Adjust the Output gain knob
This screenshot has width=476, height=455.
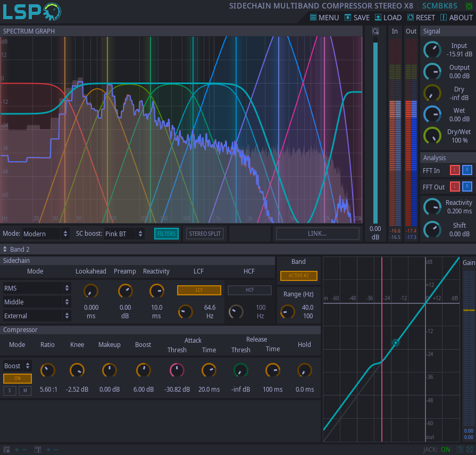(432, 72)
